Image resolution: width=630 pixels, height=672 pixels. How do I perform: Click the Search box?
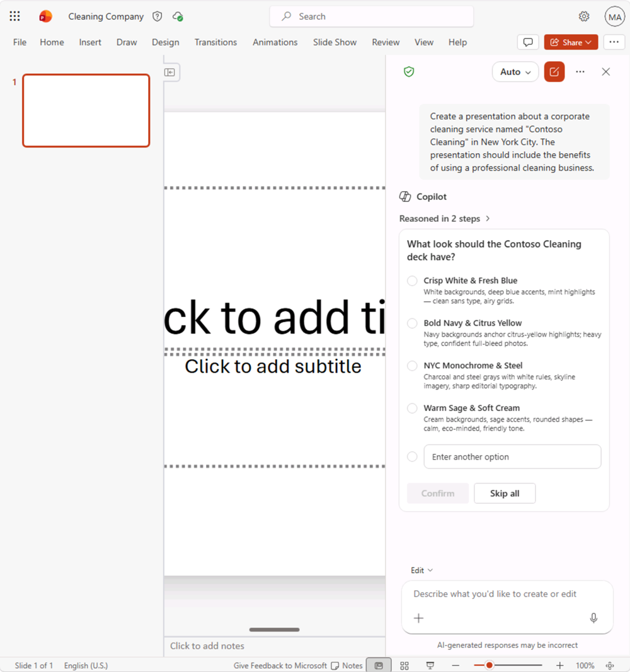(371, 16)
